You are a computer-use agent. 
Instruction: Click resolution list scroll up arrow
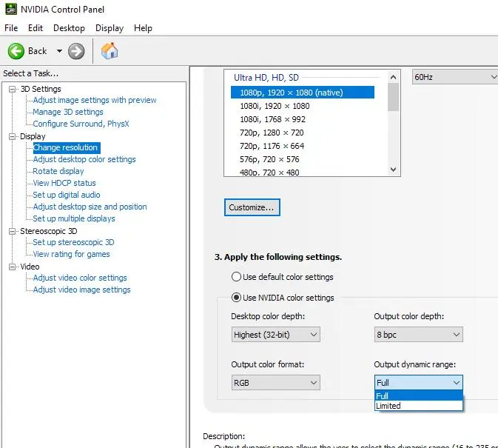393,77
